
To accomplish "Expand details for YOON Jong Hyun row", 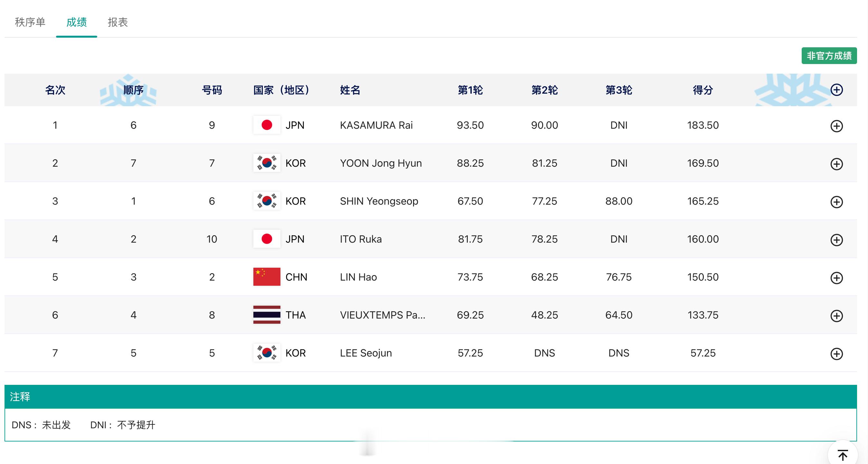I will (x=836, y=164).
